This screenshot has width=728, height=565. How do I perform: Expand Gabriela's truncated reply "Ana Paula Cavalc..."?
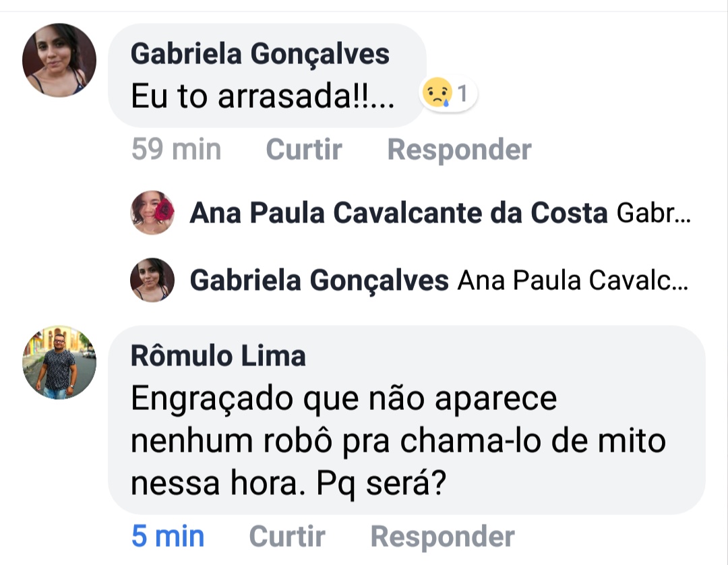pyautogui.click(x=573, y=280)
